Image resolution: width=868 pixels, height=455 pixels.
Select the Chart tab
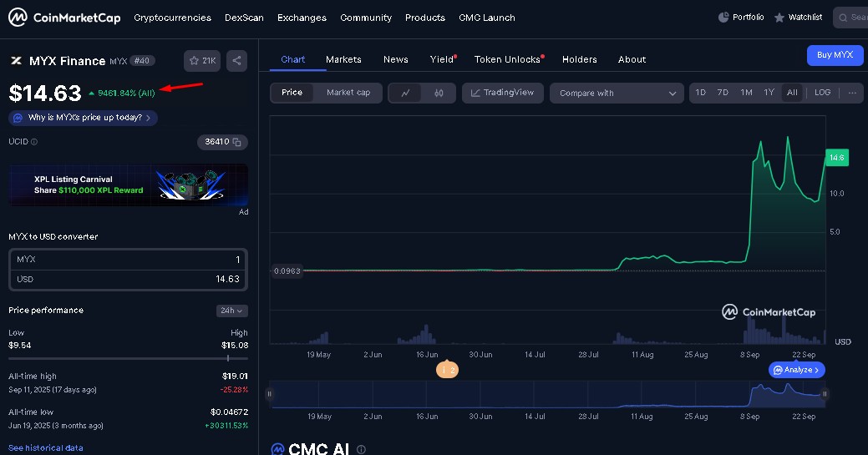(293, 60)
